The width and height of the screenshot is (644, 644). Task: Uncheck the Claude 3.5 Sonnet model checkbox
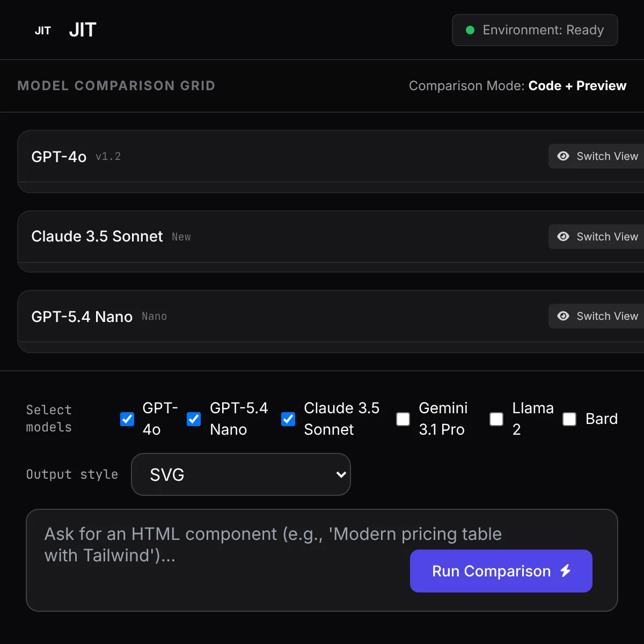point(288,419)
